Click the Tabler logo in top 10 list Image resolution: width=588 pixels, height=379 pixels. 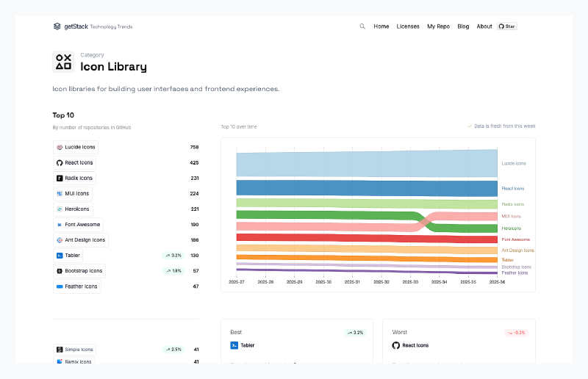pyautogui.click(x=60, y=256)
